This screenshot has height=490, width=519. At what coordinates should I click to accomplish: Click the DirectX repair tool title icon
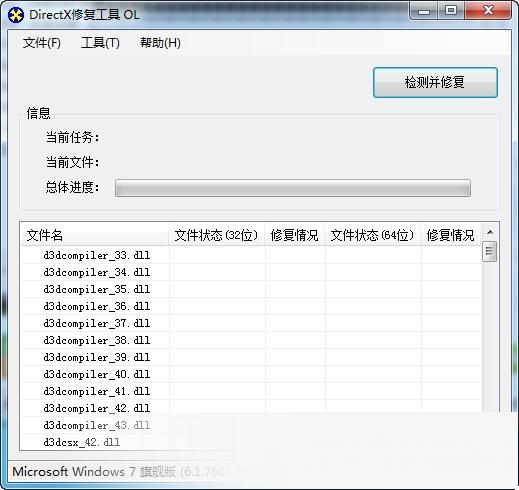tap(16, 15)
